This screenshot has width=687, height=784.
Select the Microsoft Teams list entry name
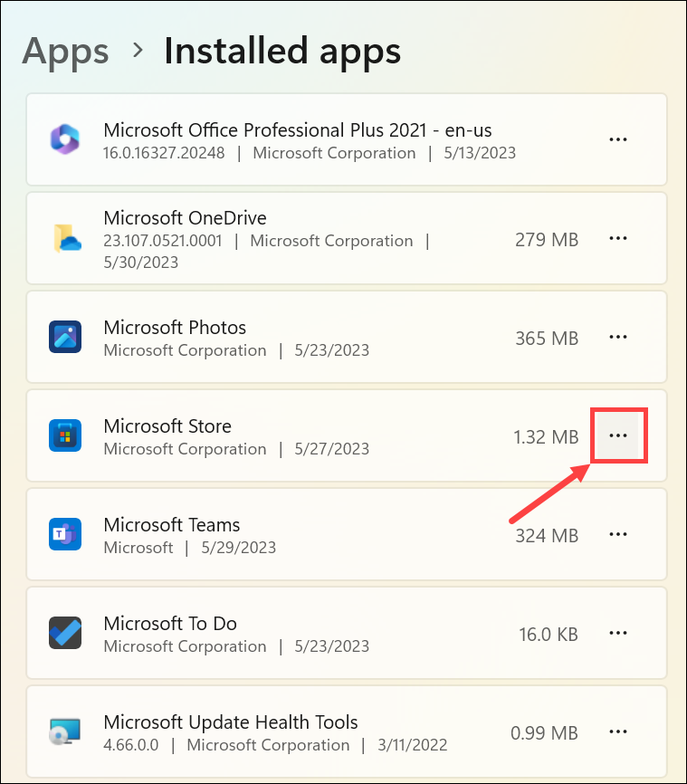pos(172,524)
